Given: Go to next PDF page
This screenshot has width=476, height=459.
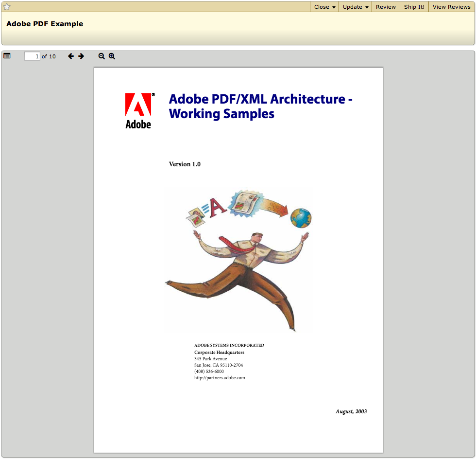Looking at the screenshot, I should click(81, 56).
